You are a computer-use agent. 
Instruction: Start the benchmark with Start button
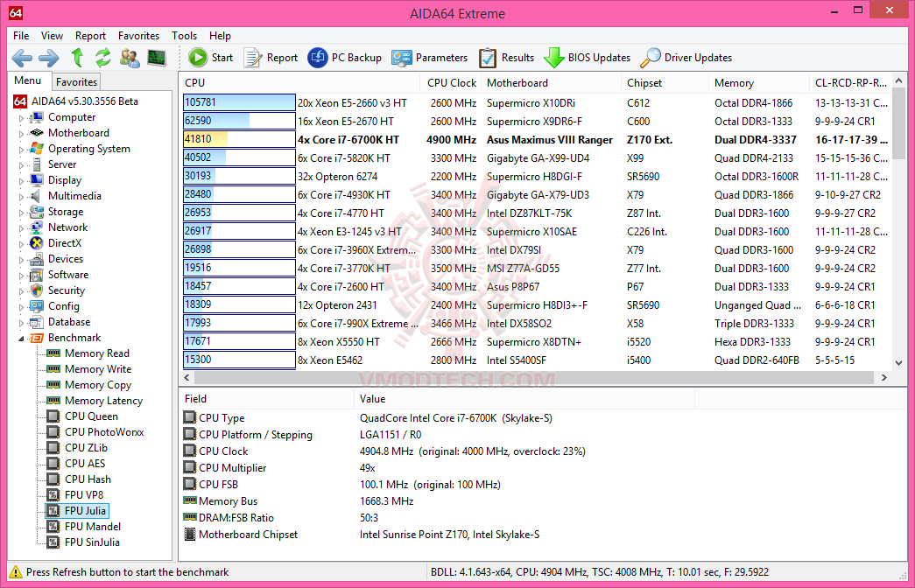click(211, 58)
